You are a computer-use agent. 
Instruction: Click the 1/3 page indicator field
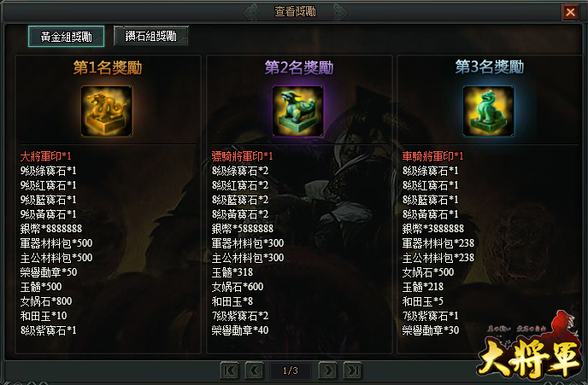291,370
